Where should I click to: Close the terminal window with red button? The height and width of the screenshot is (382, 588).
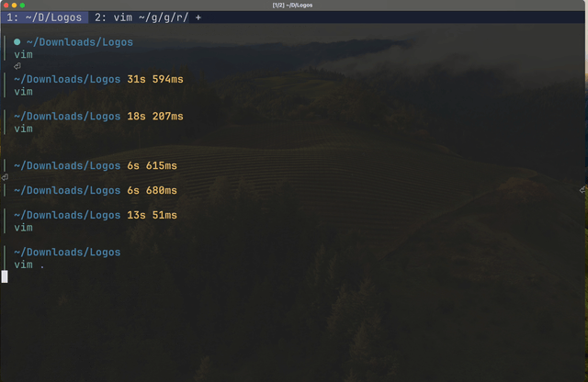tap(6, 5)
